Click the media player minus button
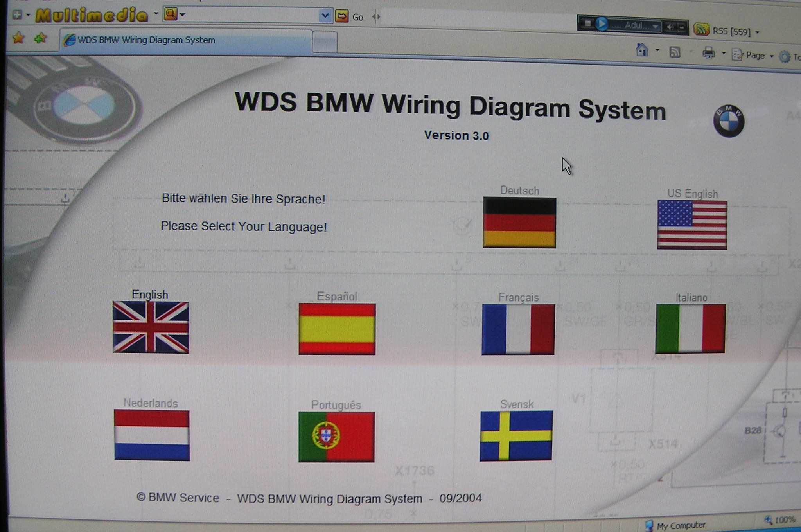 point(682,27)
